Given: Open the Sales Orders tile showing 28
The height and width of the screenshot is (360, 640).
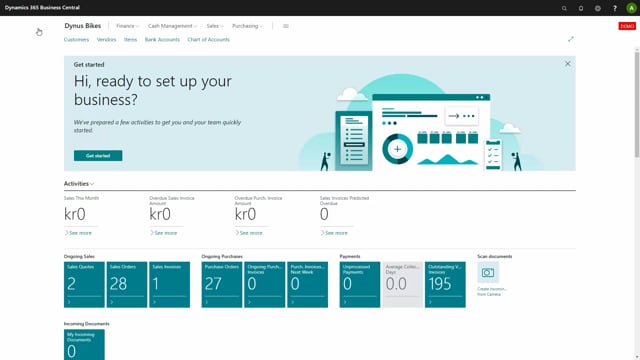Looking at the screenshot, I should (x=127, y=284).
